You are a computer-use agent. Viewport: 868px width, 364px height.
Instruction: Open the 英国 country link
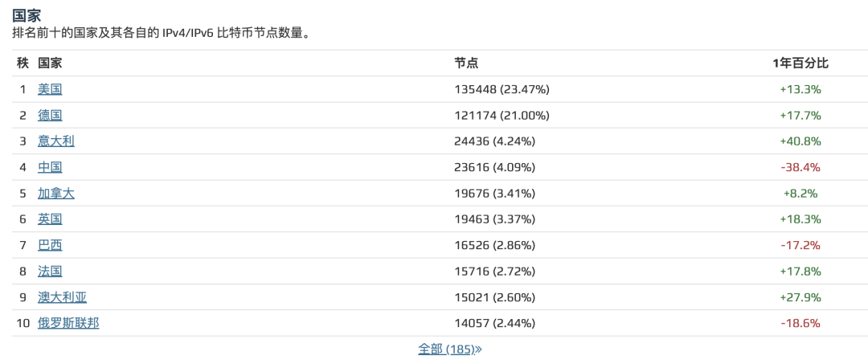pos(50,219)
